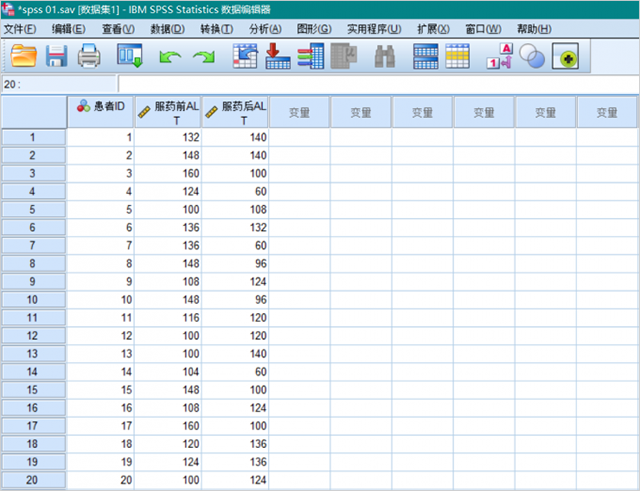Open the 图形(G) menu

tap(314, 29)
